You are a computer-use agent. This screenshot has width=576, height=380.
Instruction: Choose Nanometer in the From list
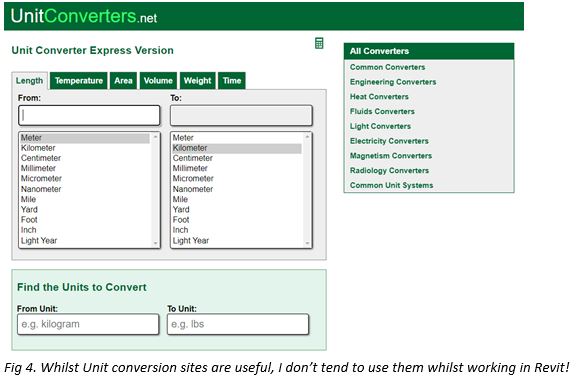(x=85, y=189)
